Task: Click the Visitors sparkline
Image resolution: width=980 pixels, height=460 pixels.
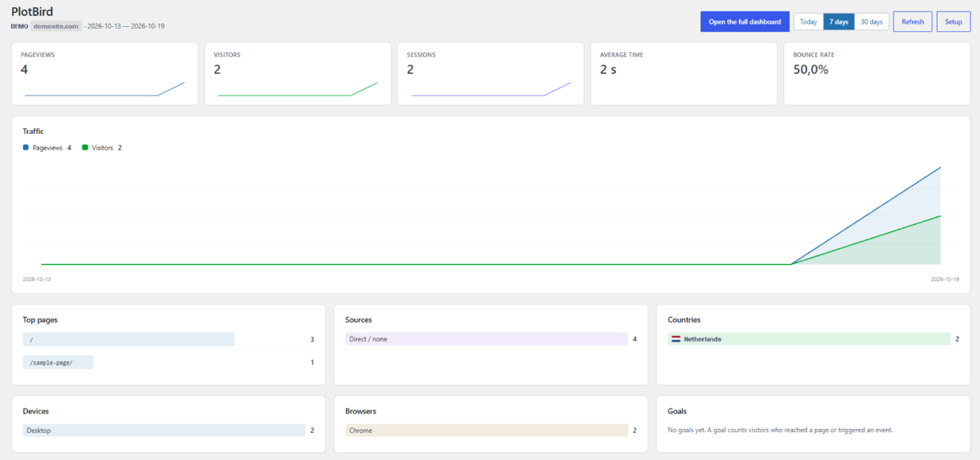Action: (297, 89)
